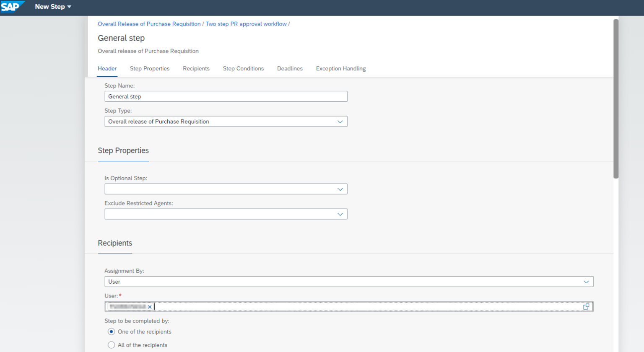Open the Exception Handling tab
The height and width of the screenshot is (352, 644).
340,68
